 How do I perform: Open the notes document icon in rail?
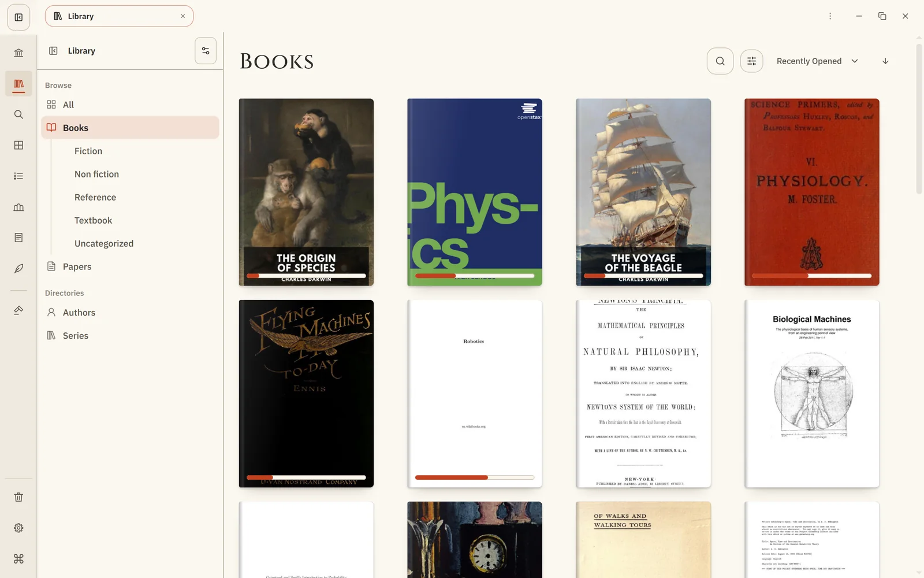click(18, 238)
